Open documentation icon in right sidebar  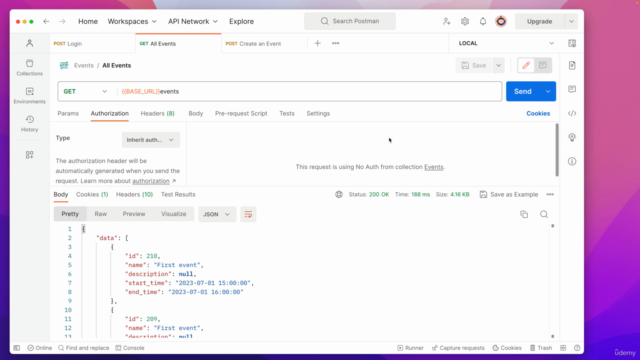572,65
